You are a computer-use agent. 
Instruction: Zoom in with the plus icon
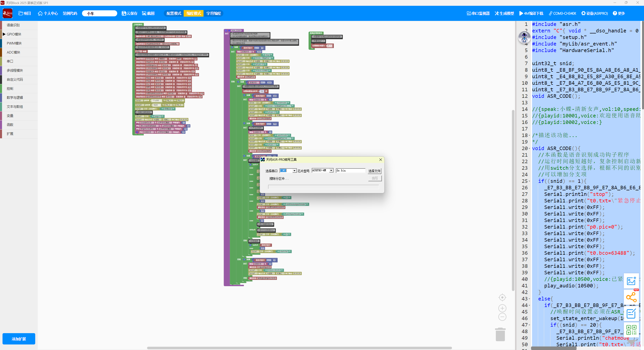click(x=502, y=308)
